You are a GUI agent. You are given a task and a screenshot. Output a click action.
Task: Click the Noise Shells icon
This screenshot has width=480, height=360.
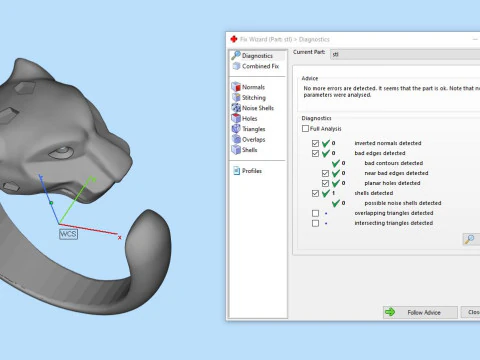point(236,108)
